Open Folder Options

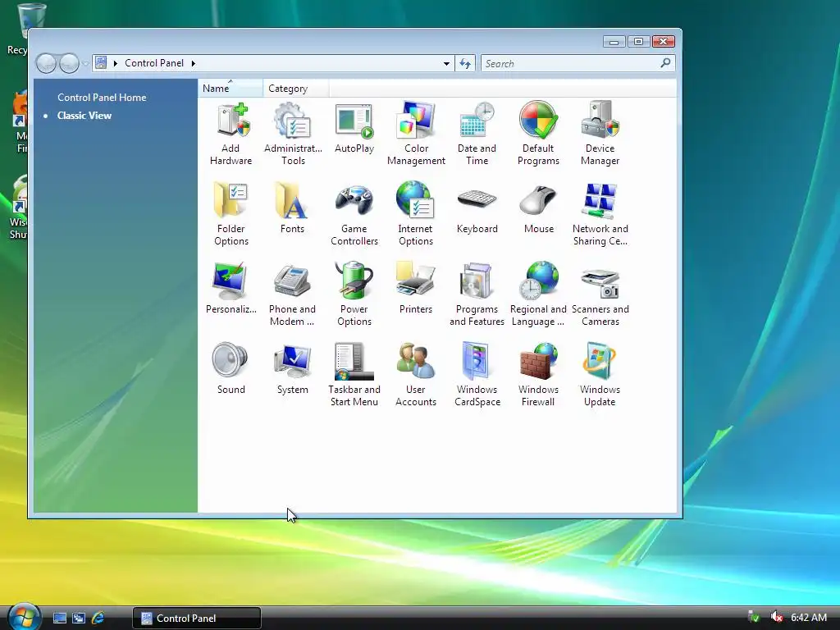click(x=231, y=214)
